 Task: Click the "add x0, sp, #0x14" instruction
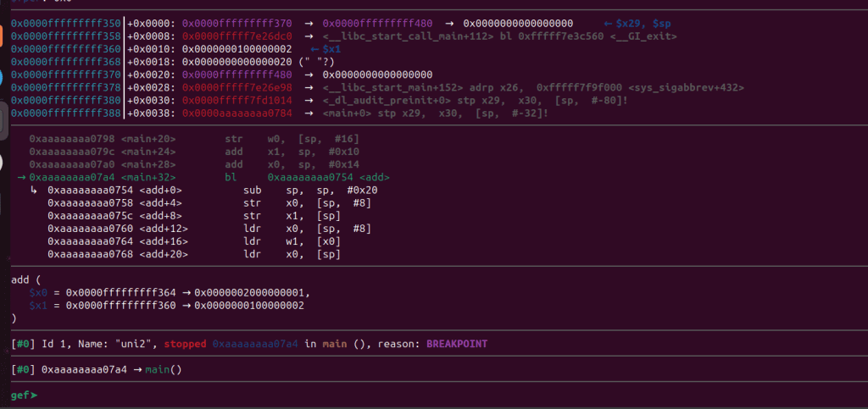click(292, 165)
